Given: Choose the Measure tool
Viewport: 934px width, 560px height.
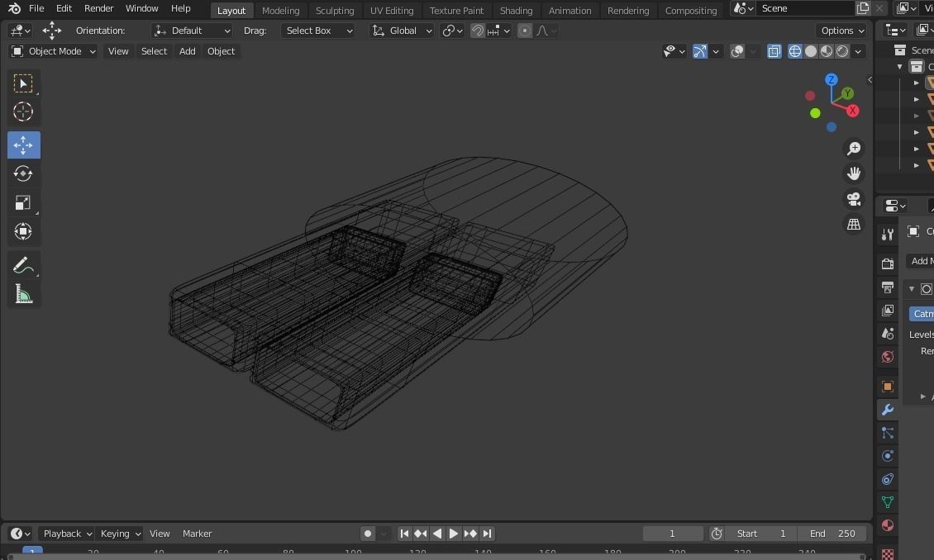Looking at the screenshot, I should pos(23,295).
